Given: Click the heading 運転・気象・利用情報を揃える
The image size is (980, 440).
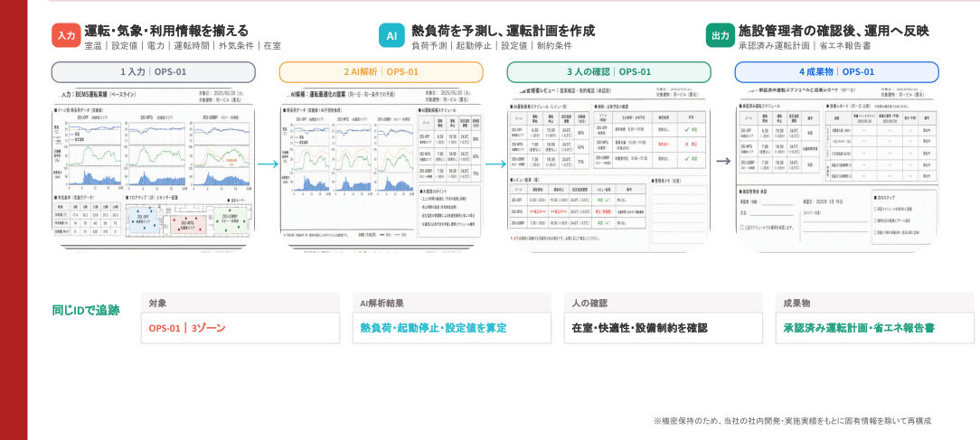Looking at the screenshot, I should click(166, 31).
